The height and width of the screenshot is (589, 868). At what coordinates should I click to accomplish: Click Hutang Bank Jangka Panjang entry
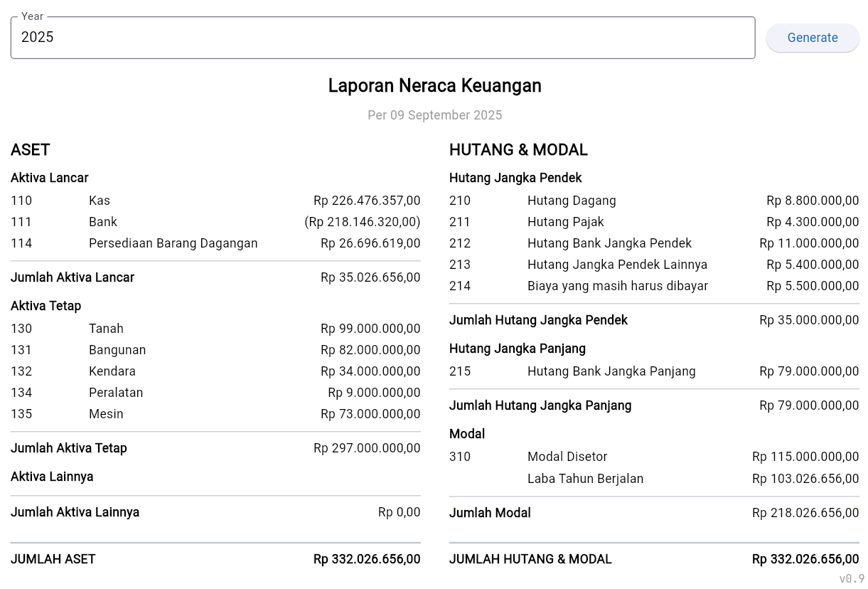coord(611,371)
